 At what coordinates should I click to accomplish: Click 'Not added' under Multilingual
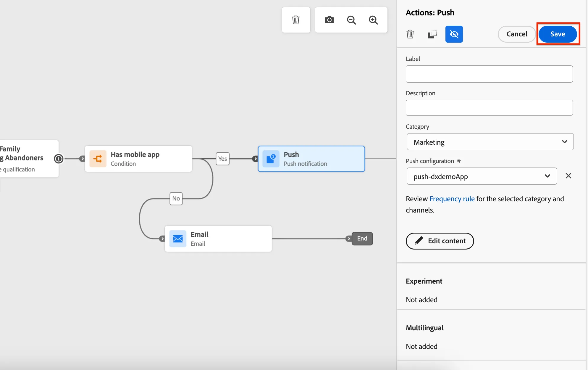[421, 346]
